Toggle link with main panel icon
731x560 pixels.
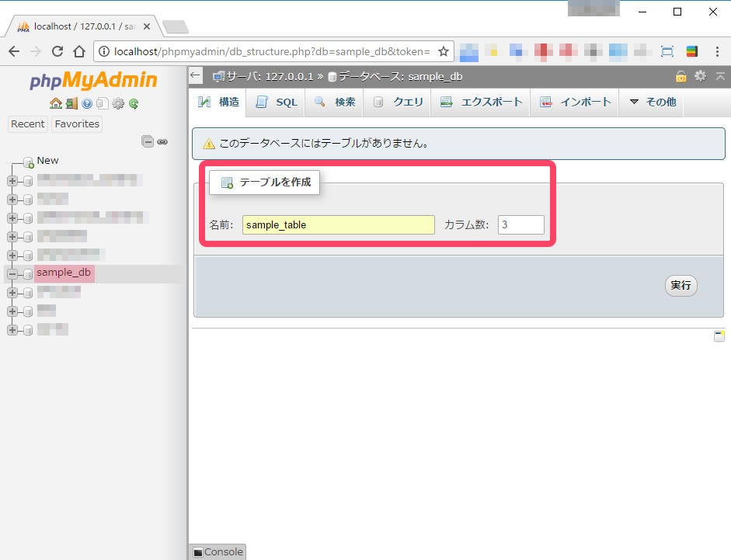click(162, 142)
